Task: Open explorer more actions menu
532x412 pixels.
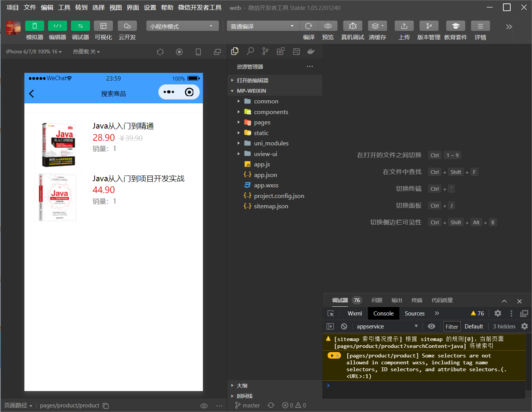Action: pyautogui.click(x=310, y=66)
